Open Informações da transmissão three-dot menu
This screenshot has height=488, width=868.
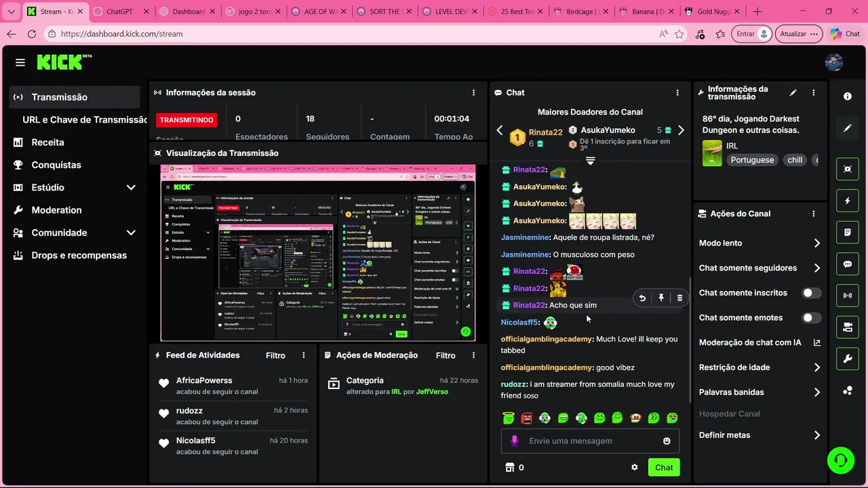(814, 93)
